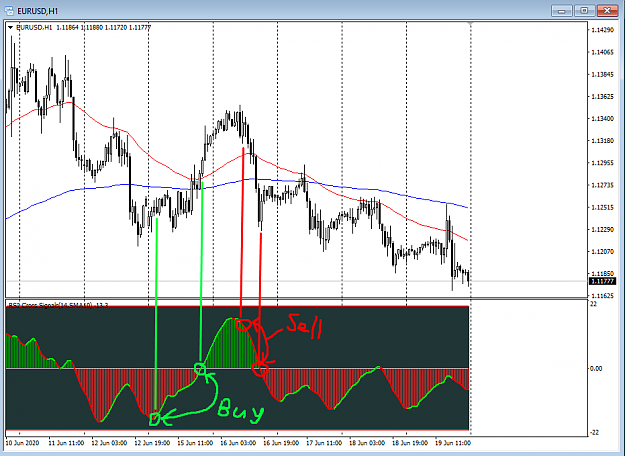Click price scale value 1.12515

(603, 208)
